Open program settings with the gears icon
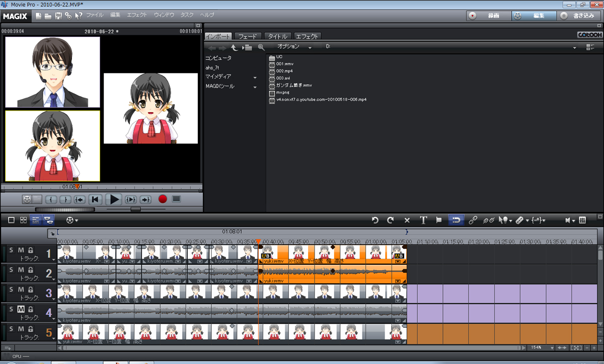The height and width of the screenshot is (364, 604). 68,16
